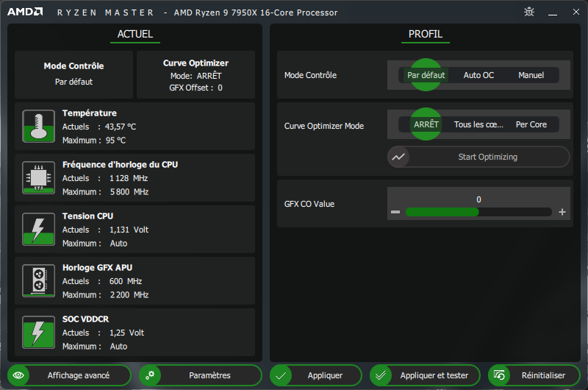This screenshot has height=390, width=588.
Task: Switch to the ACTUEL tab heading
Action: (135, 34)
